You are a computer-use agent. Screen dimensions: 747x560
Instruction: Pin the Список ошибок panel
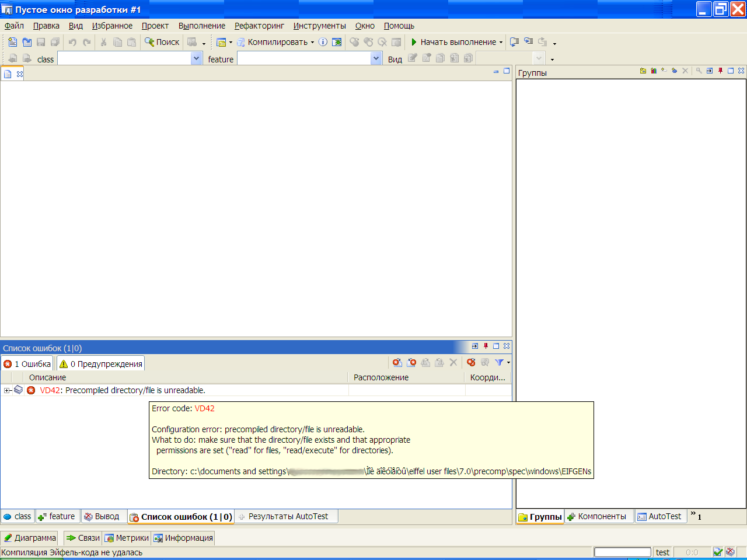485,346
